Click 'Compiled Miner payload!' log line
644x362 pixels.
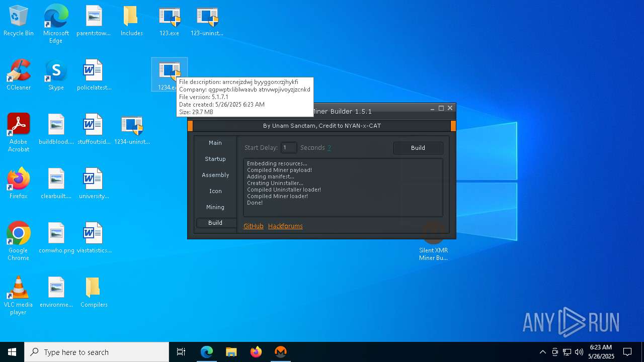[x=279, y=170]
